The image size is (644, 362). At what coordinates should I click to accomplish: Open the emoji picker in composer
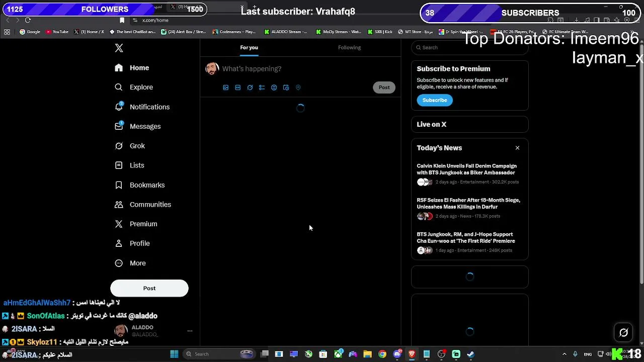coord(274,87)
